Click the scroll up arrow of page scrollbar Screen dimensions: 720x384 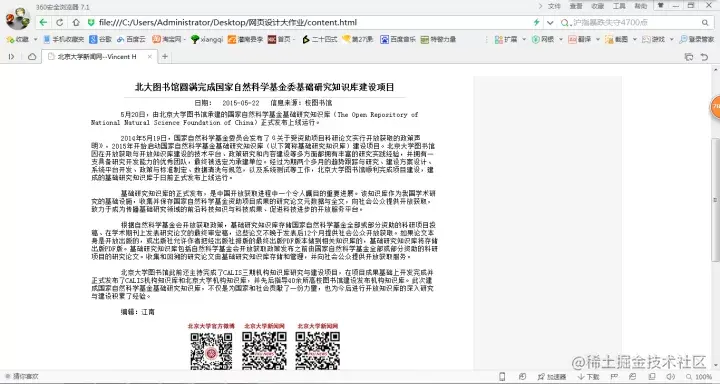(715, 70)
